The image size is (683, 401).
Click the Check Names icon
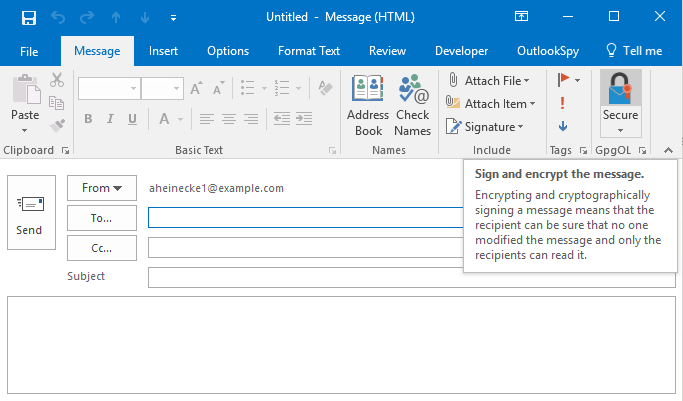412,92
